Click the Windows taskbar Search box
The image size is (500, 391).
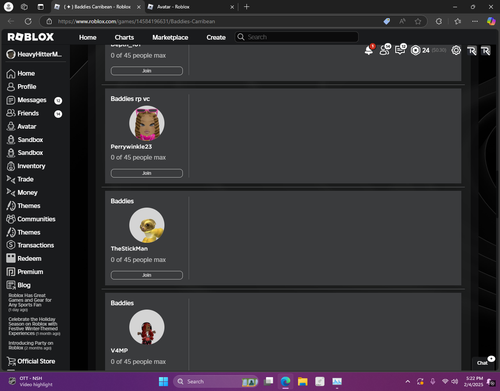point(216,381)
